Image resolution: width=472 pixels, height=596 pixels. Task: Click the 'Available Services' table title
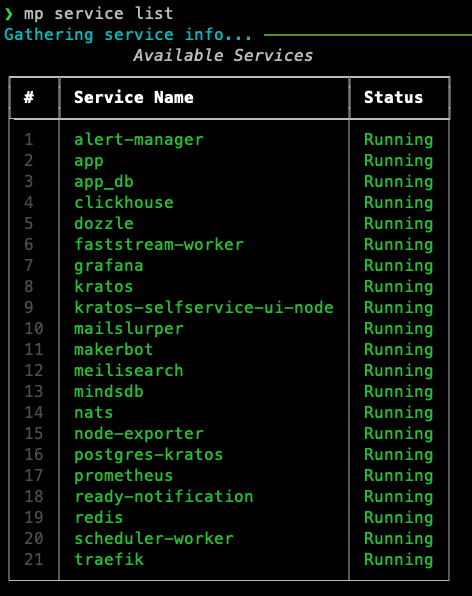coord(223,55)
